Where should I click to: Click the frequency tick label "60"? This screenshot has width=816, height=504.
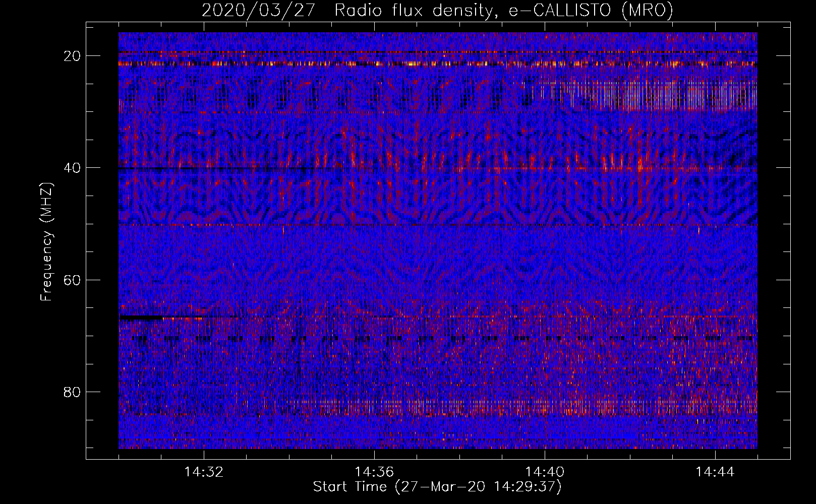click(73, 280)
